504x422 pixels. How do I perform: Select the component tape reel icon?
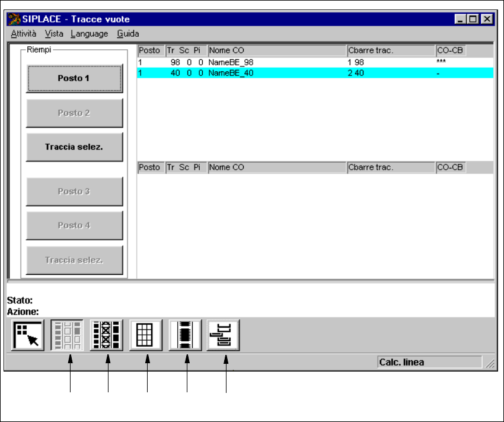coord(185,335)
